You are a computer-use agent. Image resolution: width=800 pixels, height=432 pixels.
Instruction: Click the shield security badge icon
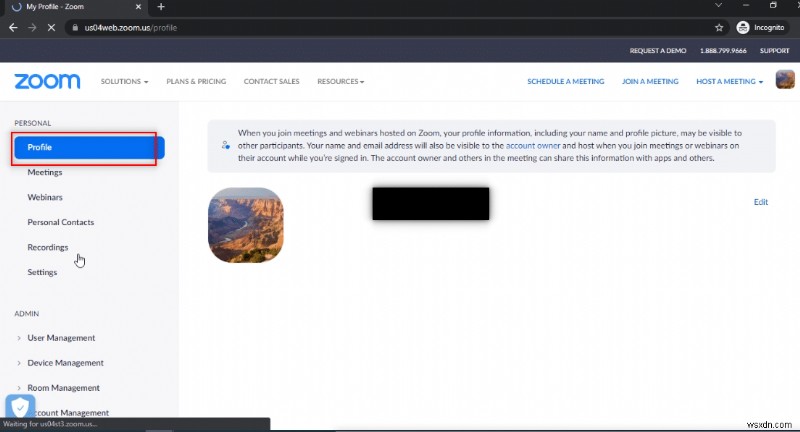(20, 406)
